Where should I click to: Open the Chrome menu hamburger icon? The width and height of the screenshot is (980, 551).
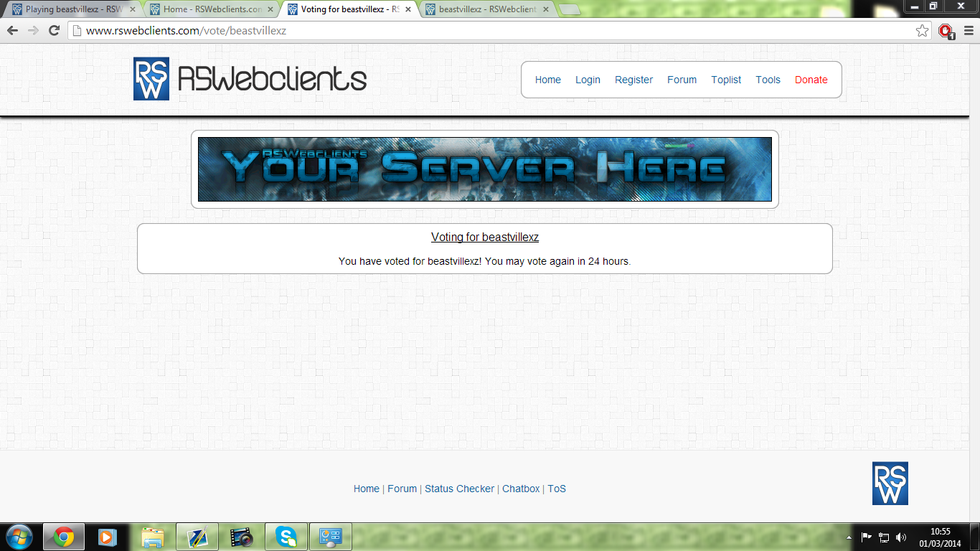967,31
